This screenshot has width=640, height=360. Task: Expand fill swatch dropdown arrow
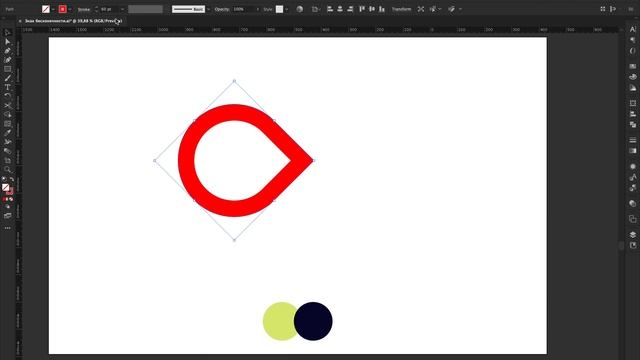pyautogui.click(x=53, y=9)
